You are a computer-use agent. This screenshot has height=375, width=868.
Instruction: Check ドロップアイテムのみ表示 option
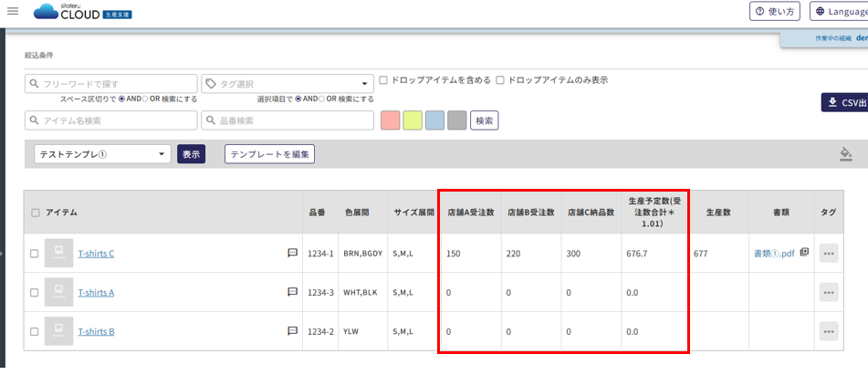click(x=500, y=80)
